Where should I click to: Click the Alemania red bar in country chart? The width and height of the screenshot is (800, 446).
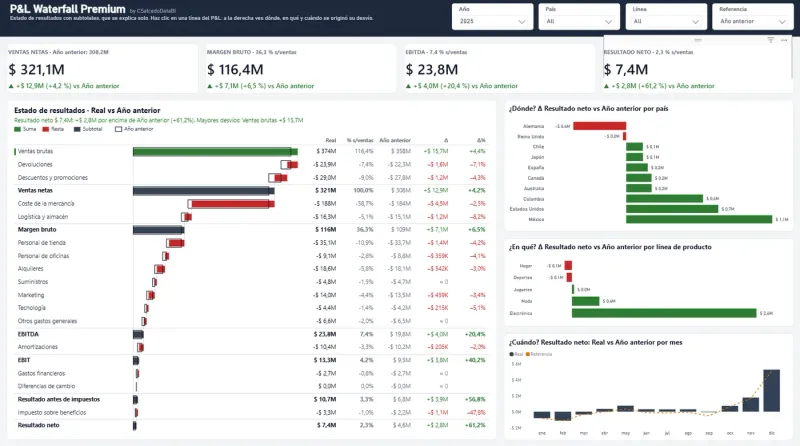tap(599, 126)
